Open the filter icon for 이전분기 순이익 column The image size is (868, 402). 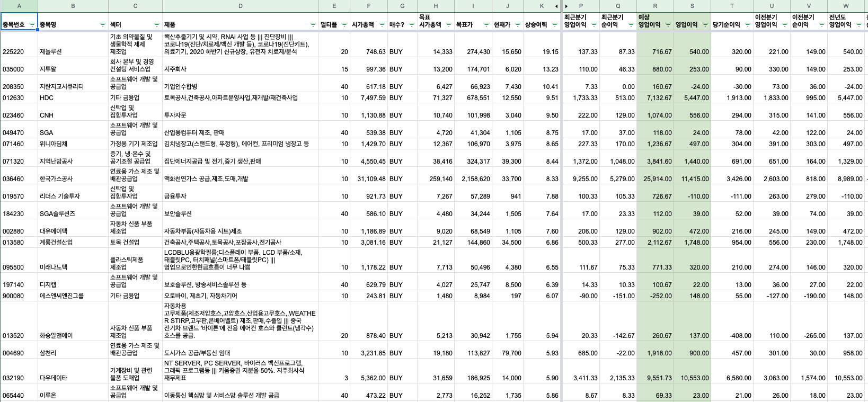point(822,25)
